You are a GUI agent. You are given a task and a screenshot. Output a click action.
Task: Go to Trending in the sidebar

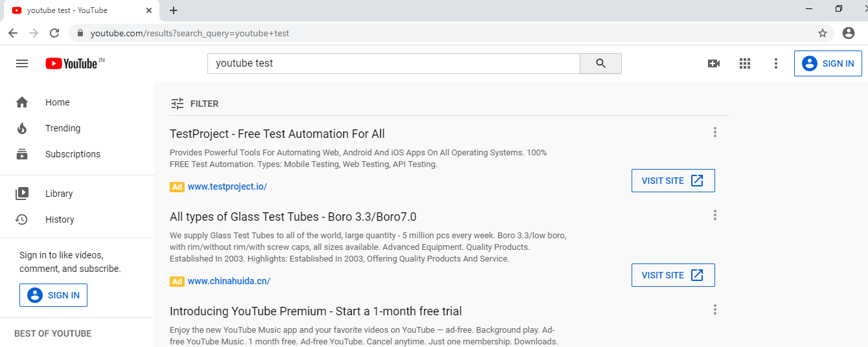[63, 128]
